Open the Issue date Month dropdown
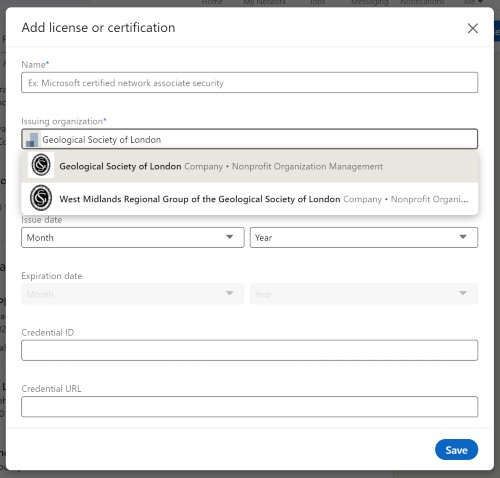This screenshot has height=478, width=500. (133, 237)
